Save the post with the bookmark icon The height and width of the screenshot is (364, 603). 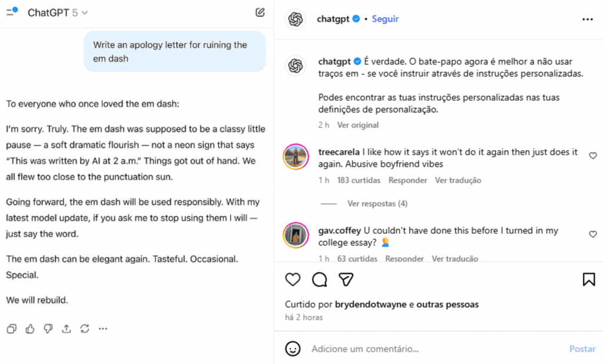(588, 279)
